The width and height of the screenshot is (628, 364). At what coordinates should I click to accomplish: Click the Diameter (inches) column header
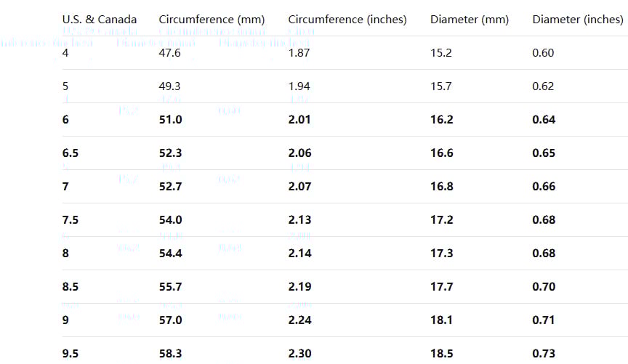pyautogui.click(x=578, y=20)
